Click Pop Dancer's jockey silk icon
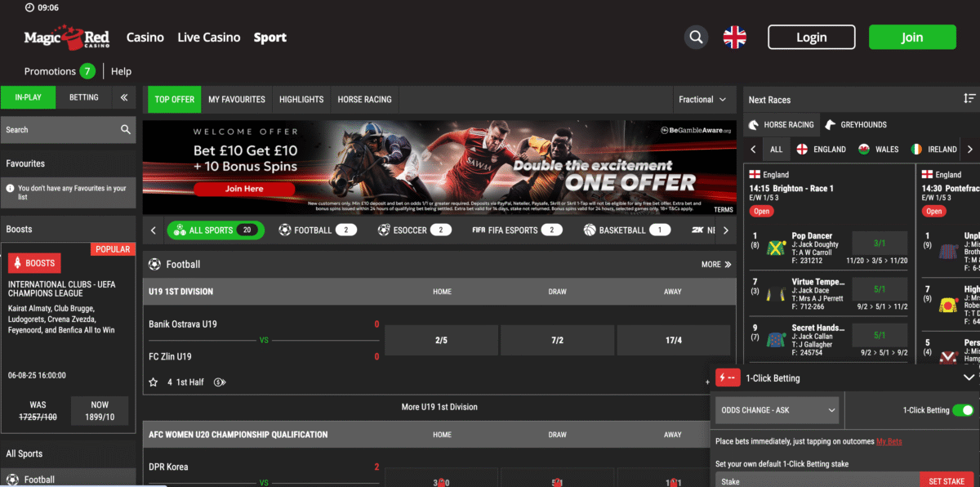The image size is (980, 487). click(x=776, y=247)
